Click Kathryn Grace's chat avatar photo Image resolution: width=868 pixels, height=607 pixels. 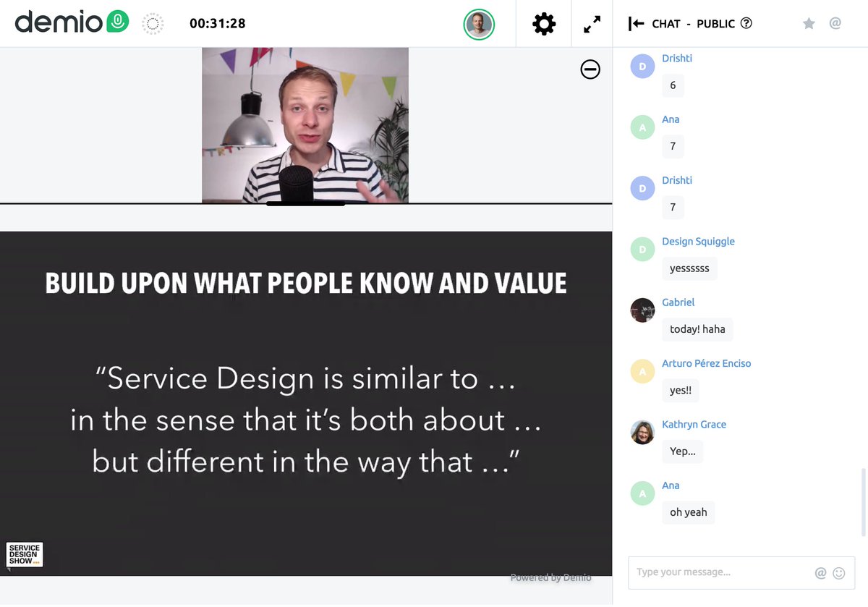[642, 433]
